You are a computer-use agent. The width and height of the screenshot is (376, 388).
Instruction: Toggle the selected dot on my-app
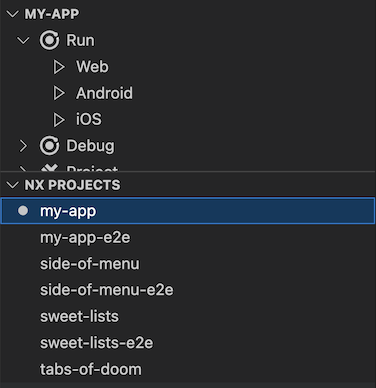(23, 211)
